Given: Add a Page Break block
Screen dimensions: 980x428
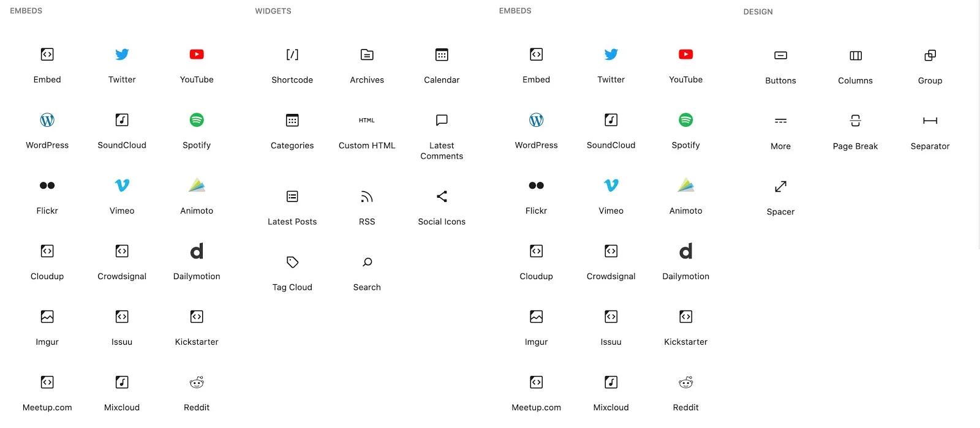Looking at the screenshot, I should pos(855,132).
